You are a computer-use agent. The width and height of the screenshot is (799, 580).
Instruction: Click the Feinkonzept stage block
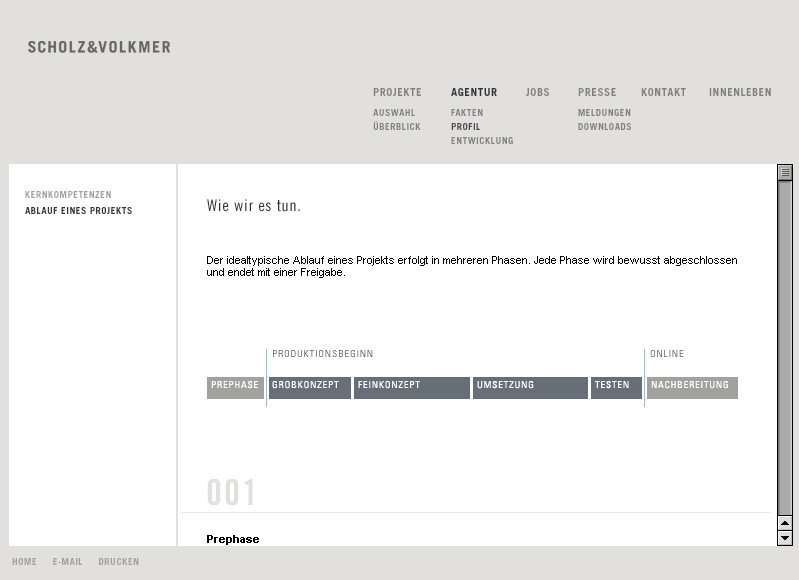tap(412, 388)
